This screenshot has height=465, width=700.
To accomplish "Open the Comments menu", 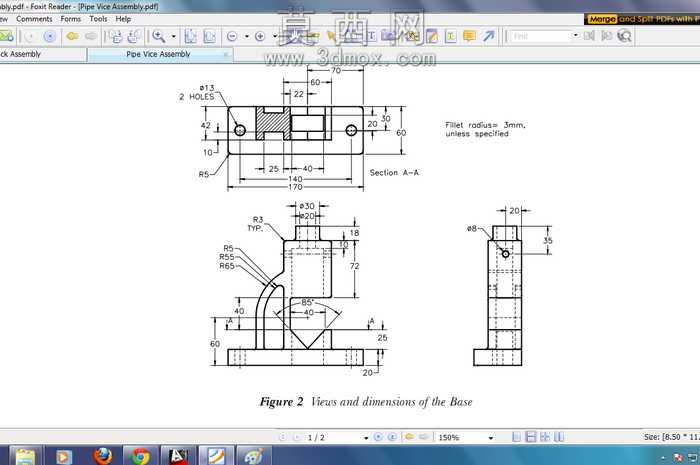I will click(34, 19).
